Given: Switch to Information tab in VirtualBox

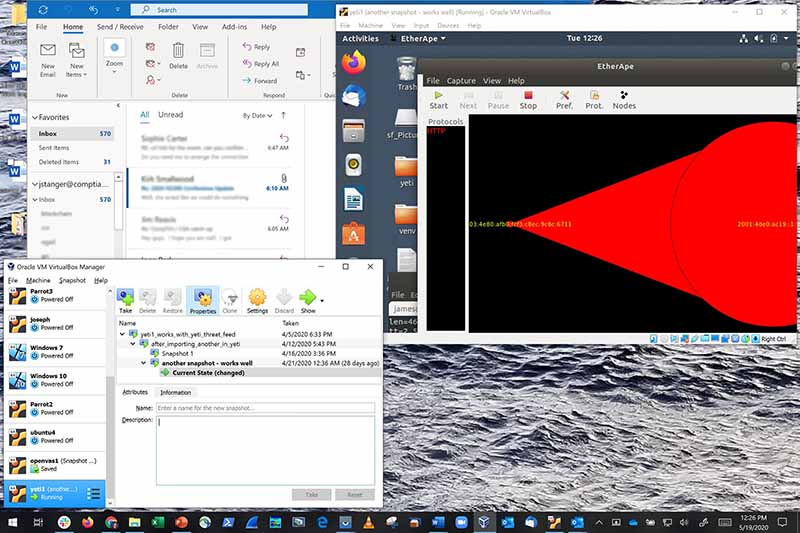Looking at the screenshot, I should 176,392.
